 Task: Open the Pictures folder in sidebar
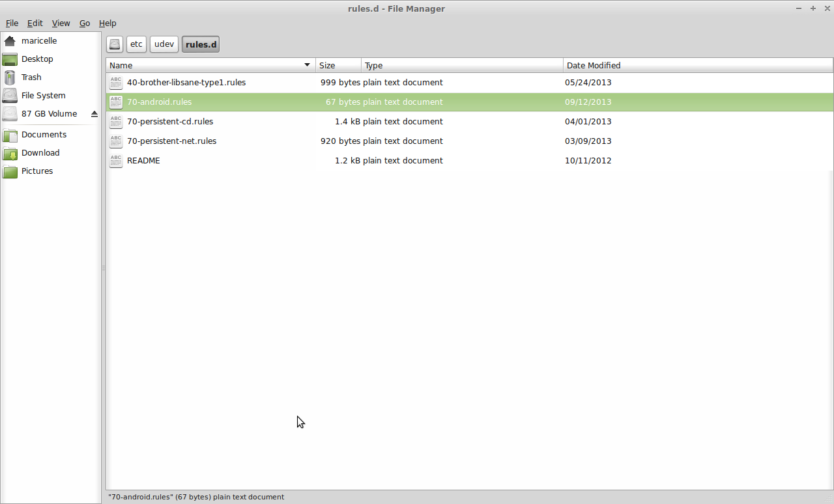point(37,171)
